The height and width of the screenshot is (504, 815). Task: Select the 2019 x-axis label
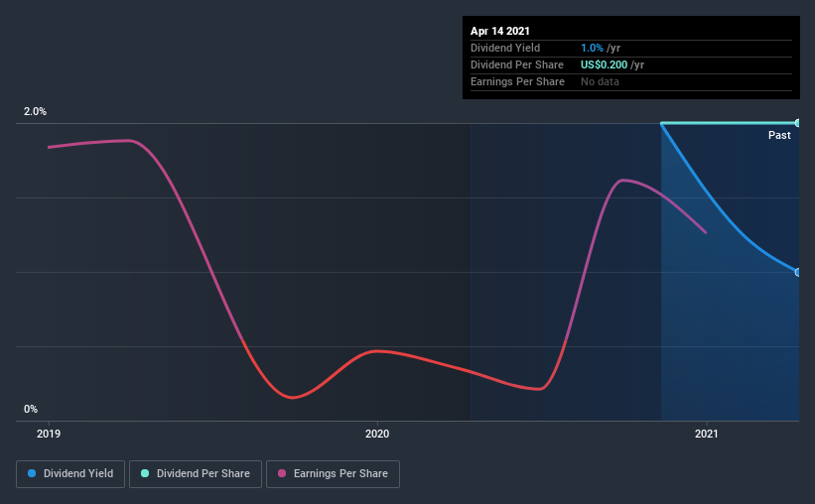(49, 434)
